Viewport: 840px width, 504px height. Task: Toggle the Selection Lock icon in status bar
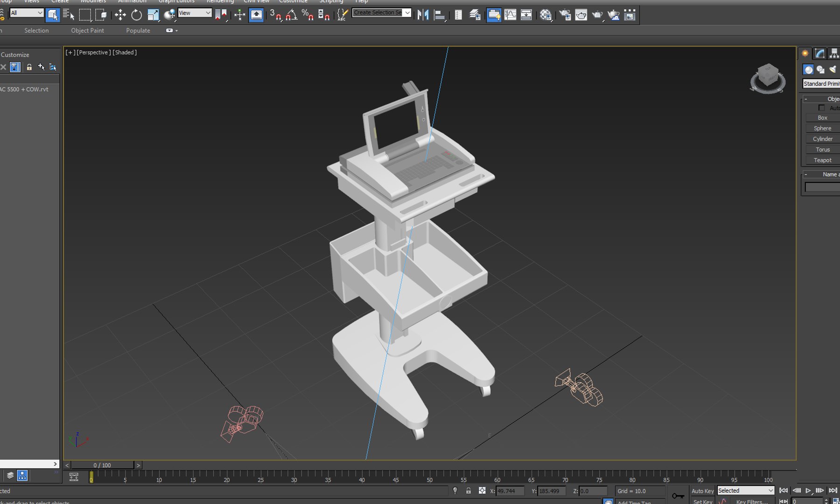tap(469, 490)
